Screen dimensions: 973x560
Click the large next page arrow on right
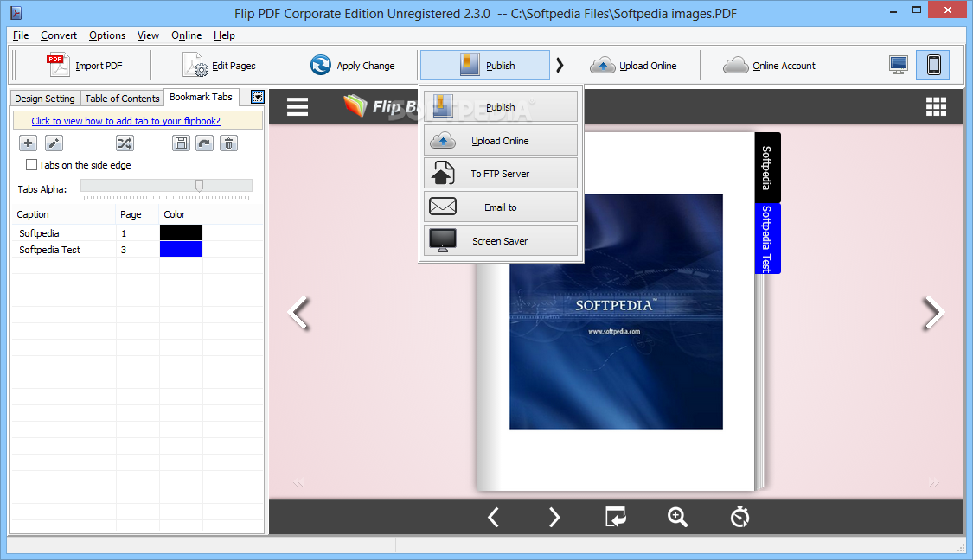[933, 312]
